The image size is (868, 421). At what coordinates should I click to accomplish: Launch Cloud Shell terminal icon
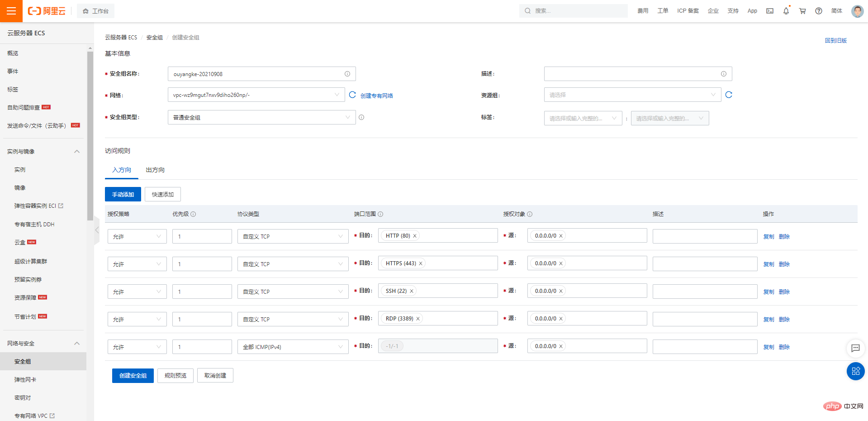[770, 11]
